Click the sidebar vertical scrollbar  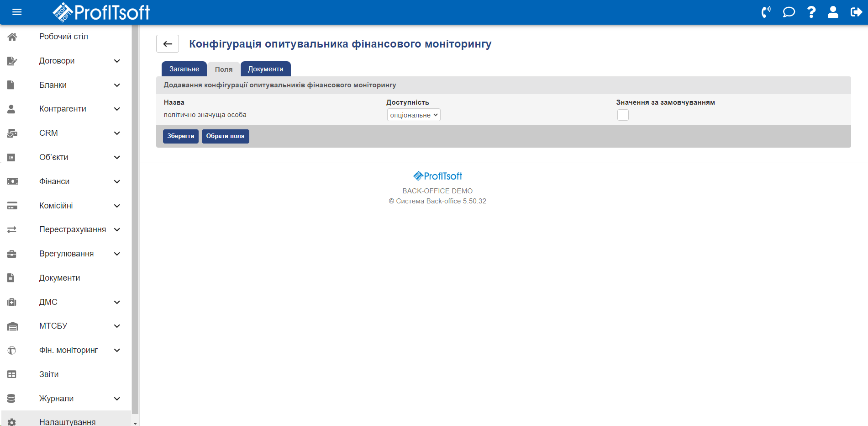coord(135,219)
